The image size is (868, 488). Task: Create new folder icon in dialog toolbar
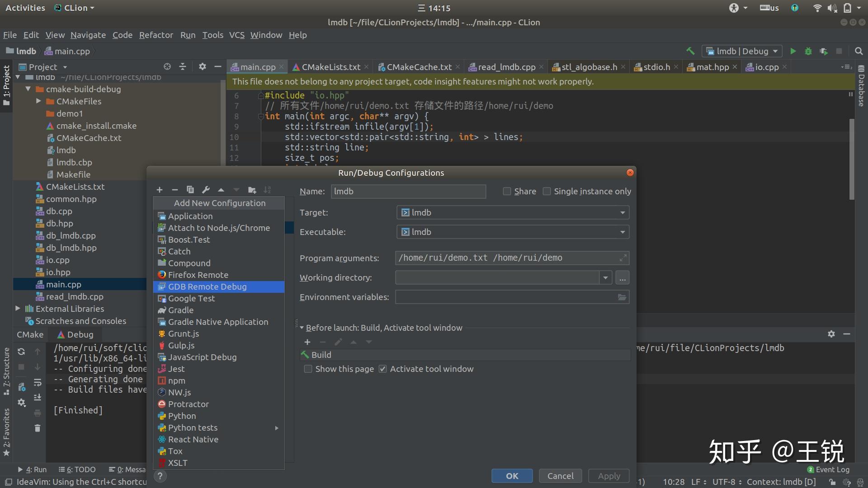coord(252,190)
